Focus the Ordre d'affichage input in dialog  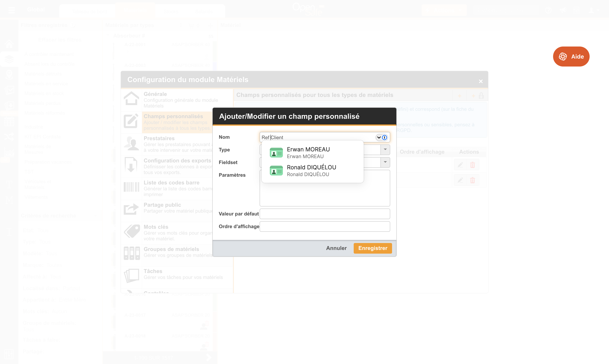pyautogui.click(x=325, y=226)
